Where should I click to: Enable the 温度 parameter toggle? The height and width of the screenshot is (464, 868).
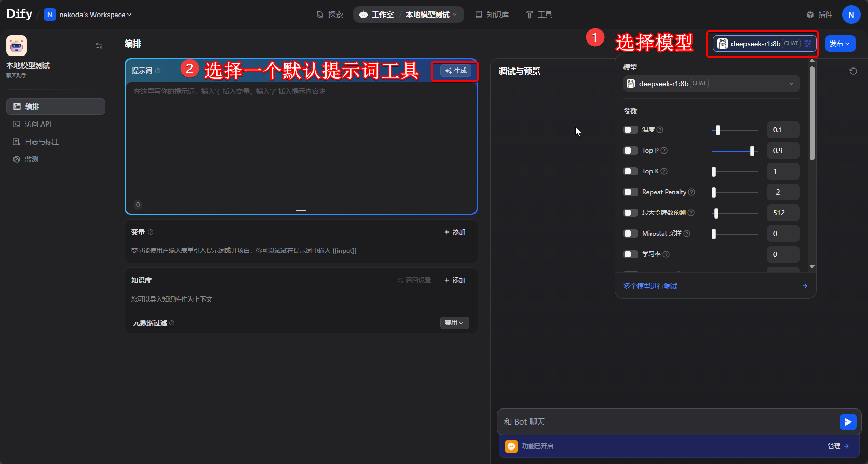point(630,130)
